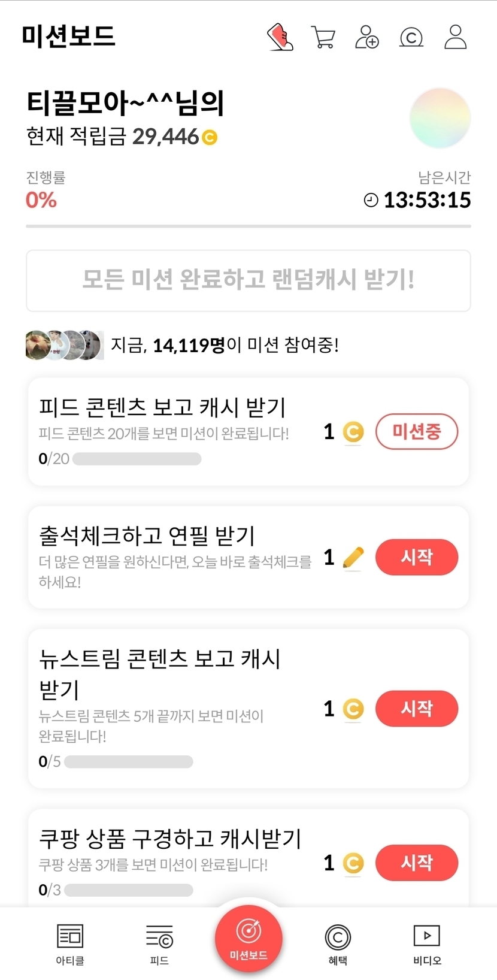Tap the participant avatars thumbnail group

point(64,345)
